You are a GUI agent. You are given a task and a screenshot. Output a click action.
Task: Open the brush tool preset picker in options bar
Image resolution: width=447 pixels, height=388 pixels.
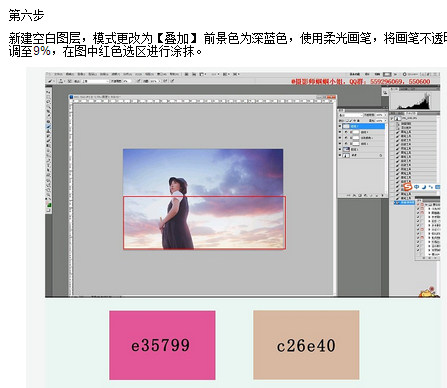pyautogui.click(x=51, y=81)
